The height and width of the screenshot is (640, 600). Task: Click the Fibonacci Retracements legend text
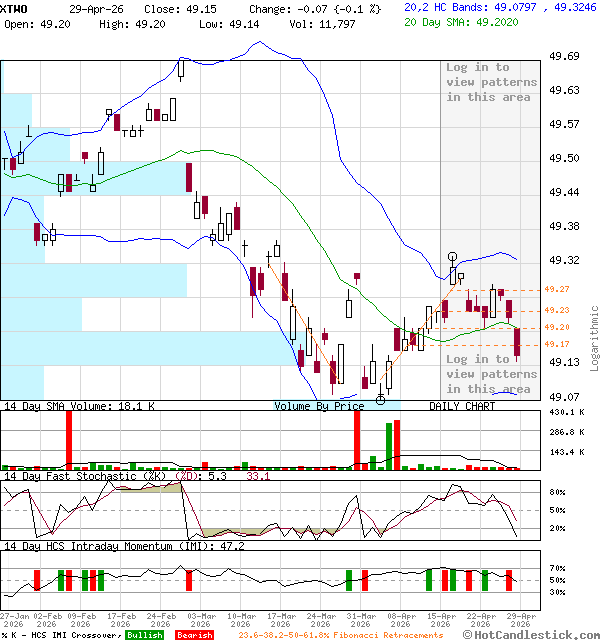click(x=340, y=635)
